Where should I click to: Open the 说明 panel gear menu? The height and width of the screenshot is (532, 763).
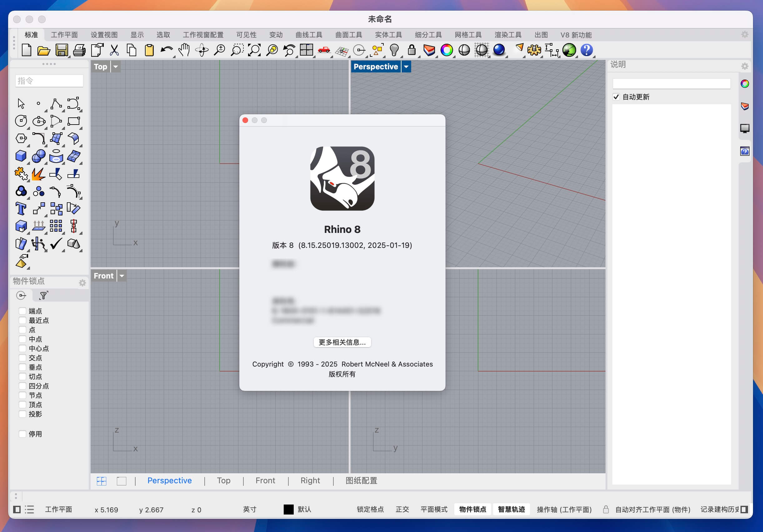(x=745, y=66)
